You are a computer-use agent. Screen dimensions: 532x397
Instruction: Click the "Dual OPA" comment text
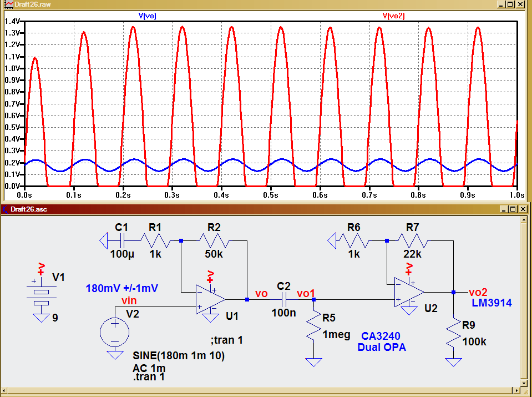coord(382,347)
